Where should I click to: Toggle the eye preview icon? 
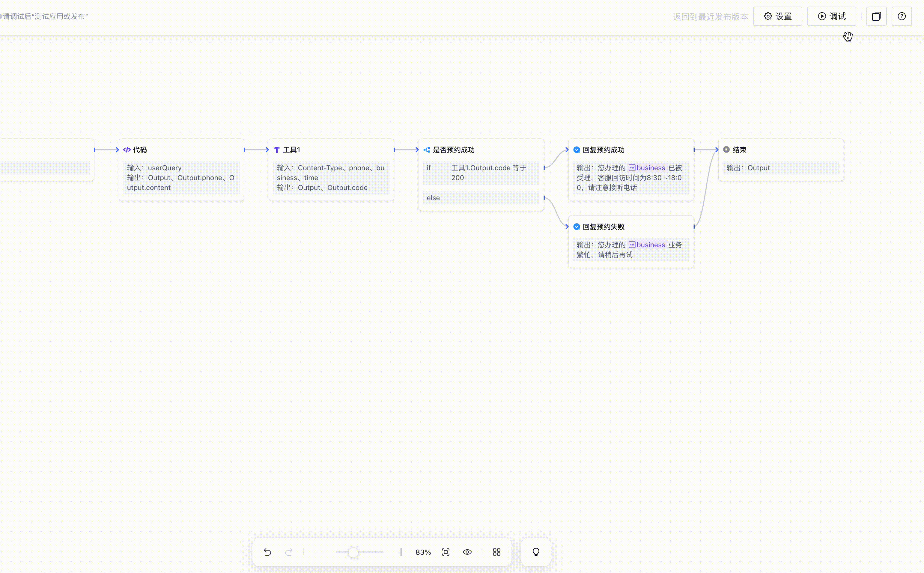[x=467, y=552]
